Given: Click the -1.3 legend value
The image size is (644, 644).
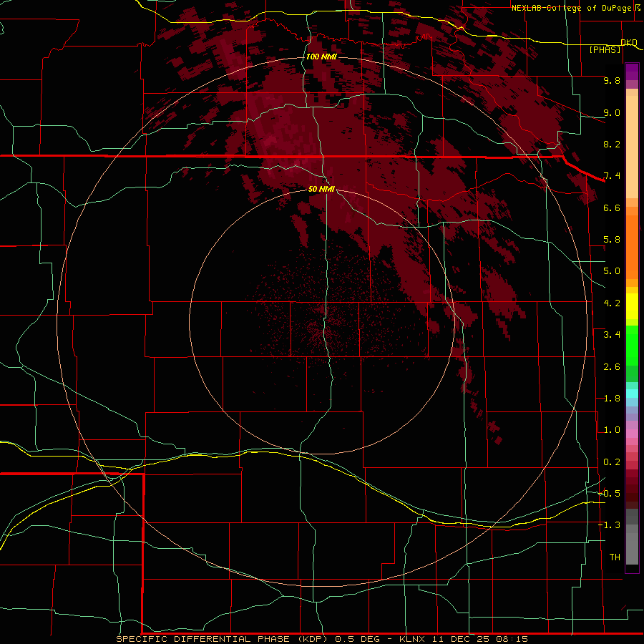Looking at the screenshot, I should [x=610, y=525].
